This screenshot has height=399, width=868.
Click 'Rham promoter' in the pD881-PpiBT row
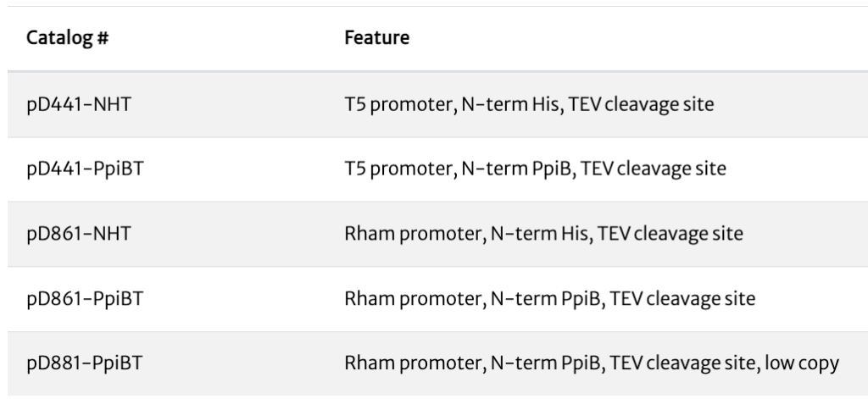point(413,363)
